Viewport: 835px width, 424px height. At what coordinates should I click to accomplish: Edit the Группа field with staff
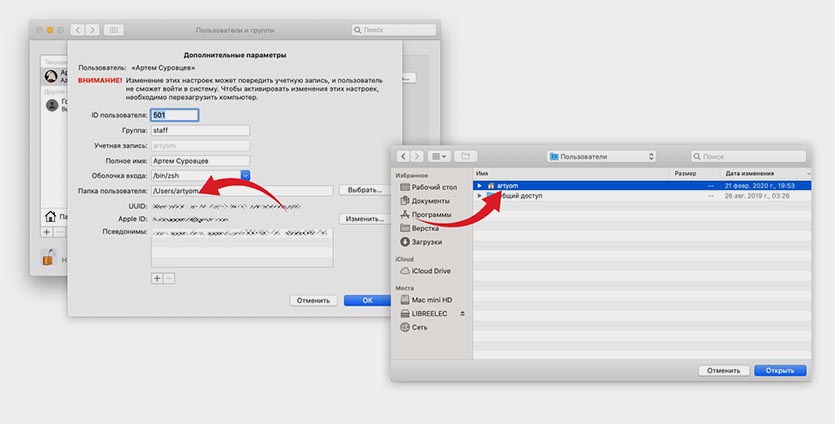coord(200,131)
